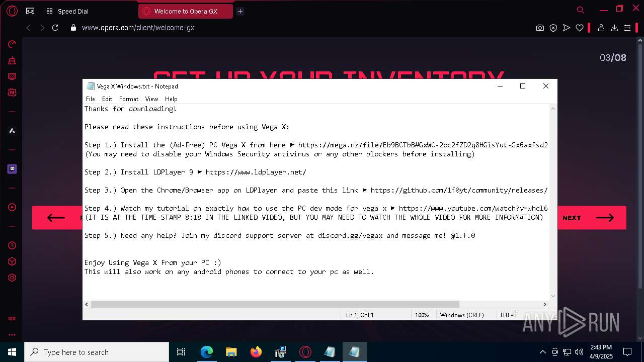The image size is (644, 362).
Task: Open the chip icon labeled M in sidebar
Action: (12, 93)
